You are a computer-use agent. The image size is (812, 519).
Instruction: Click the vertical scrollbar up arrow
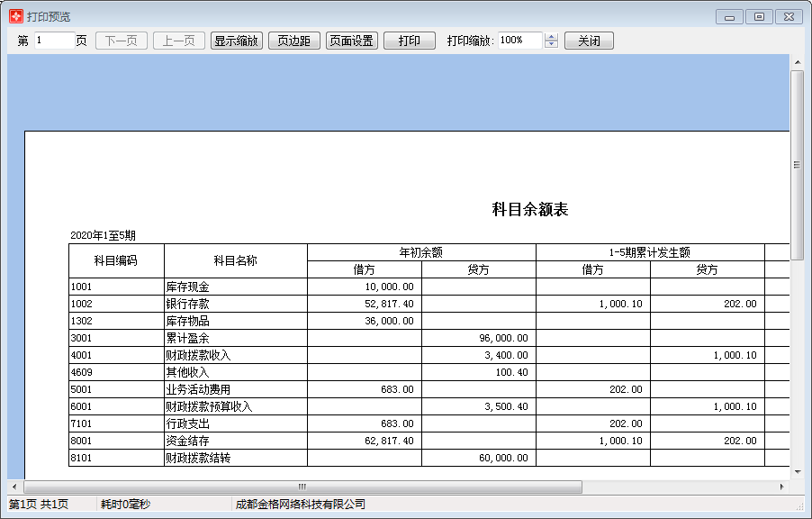pyautogui.click(x=796, y=62)
